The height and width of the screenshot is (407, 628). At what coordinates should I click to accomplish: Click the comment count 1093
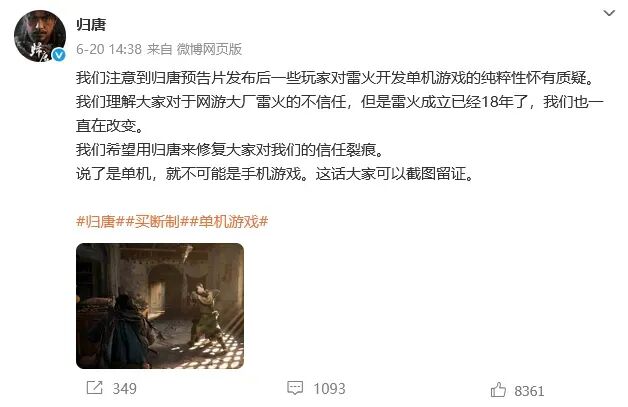coord(329,388)
